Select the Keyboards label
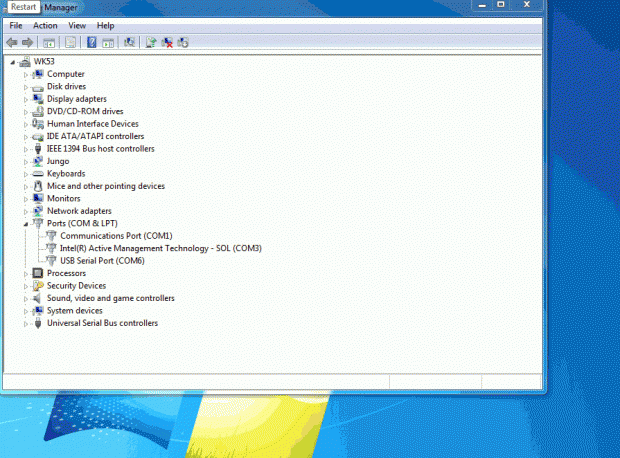 (x=66, y=174)
